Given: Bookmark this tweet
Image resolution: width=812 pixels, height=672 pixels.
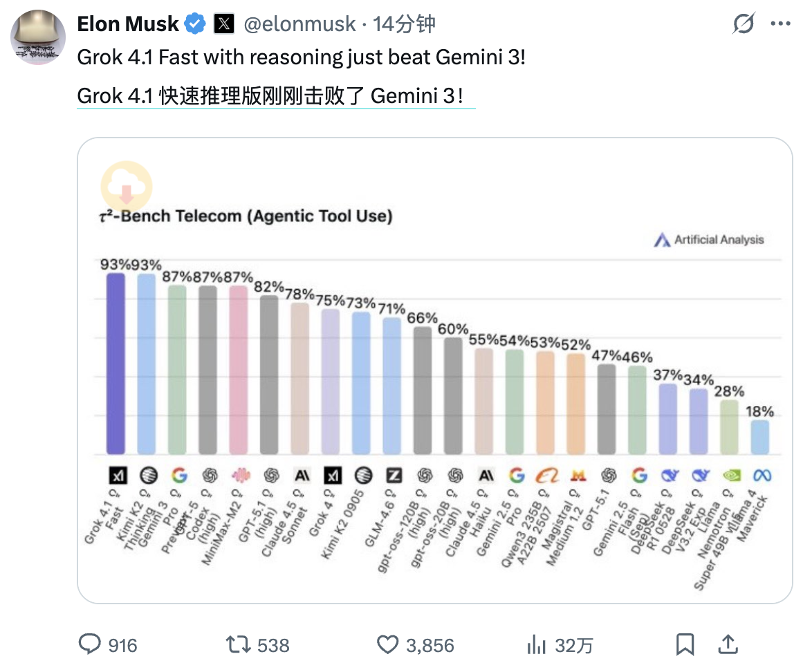Looking at the screenshot, I should (685, 644).
